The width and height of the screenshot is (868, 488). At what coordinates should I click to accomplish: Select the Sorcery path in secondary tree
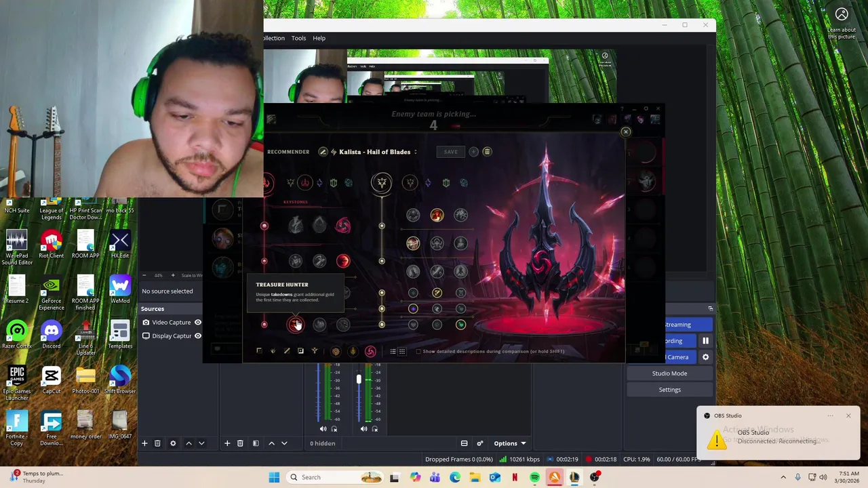coord(428,183)
